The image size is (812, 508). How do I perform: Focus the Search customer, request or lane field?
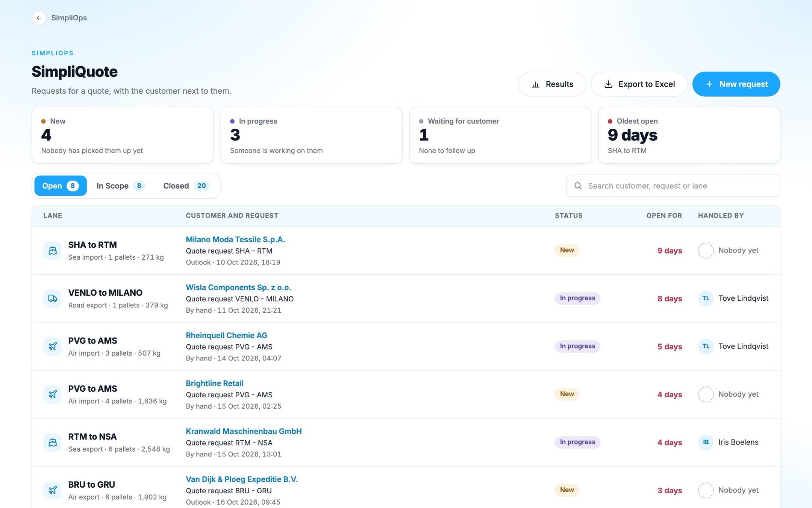[673, 186]
